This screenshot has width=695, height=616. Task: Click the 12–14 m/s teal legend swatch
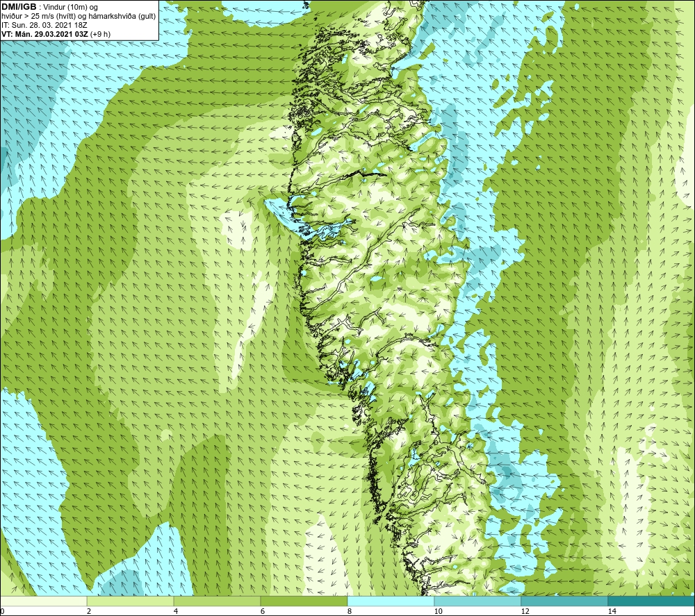pyautogui.click(x=564, y=601)
